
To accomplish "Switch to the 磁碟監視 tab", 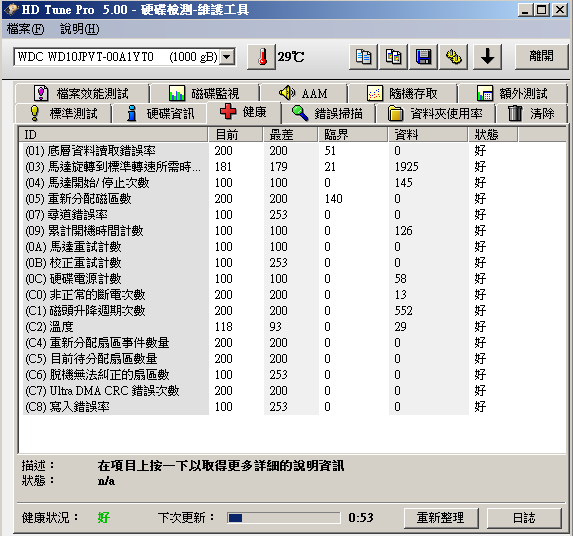I will pyautogui.click(x=204, y=94).
